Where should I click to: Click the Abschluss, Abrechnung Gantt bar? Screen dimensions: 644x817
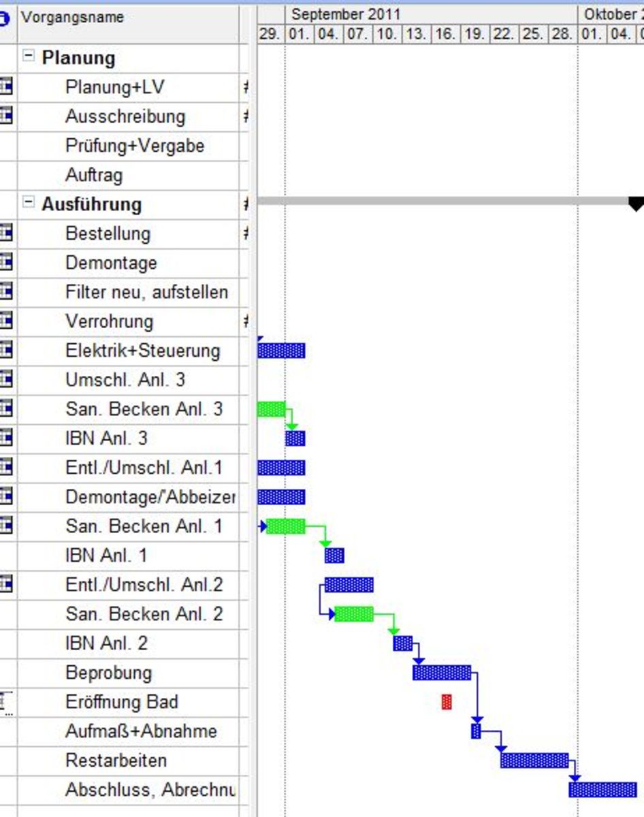click(602, 790)
